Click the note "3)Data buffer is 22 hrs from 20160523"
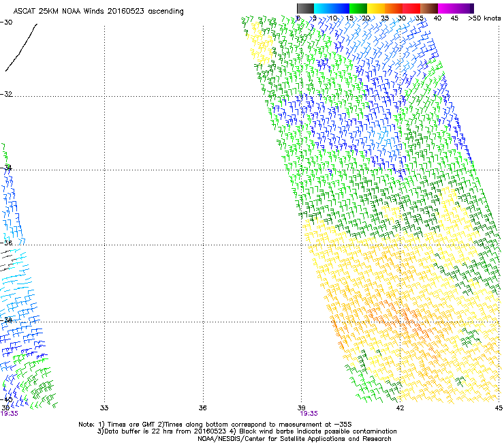Screen dimensions: 504x443 point(161,431)
